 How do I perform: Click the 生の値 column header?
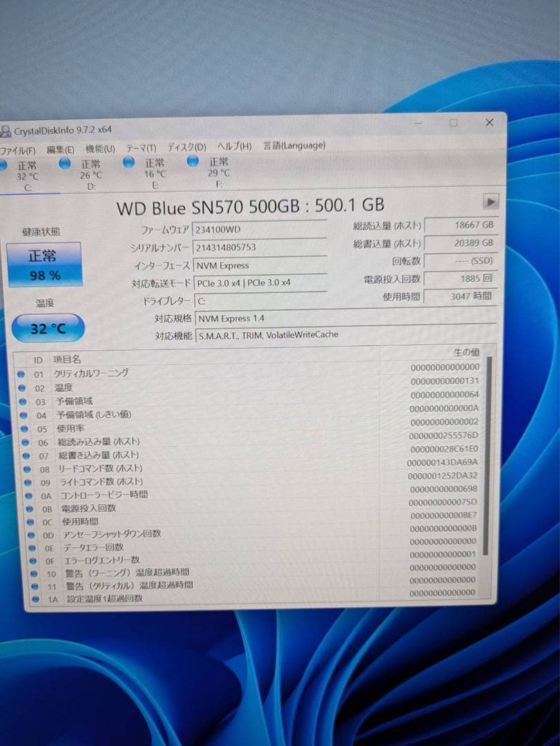[x=466, y=352]
